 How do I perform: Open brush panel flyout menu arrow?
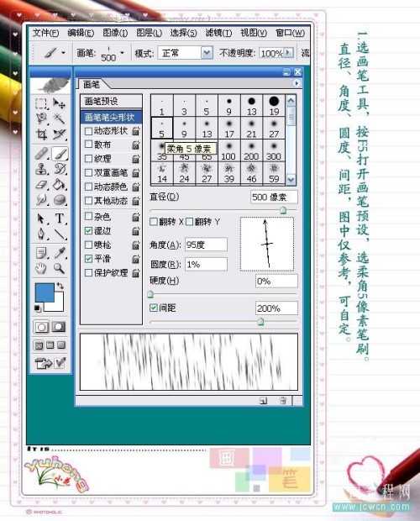(x=297, y=83)
